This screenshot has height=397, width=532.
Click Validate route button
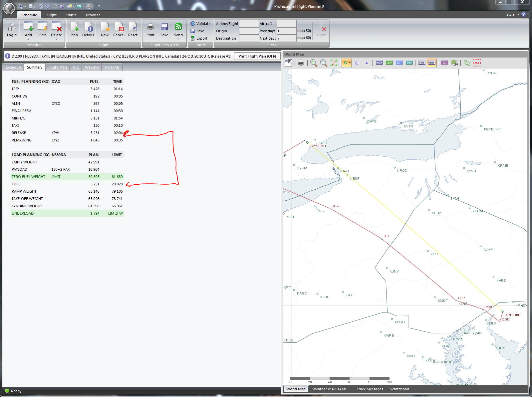[x=200, y=24]
